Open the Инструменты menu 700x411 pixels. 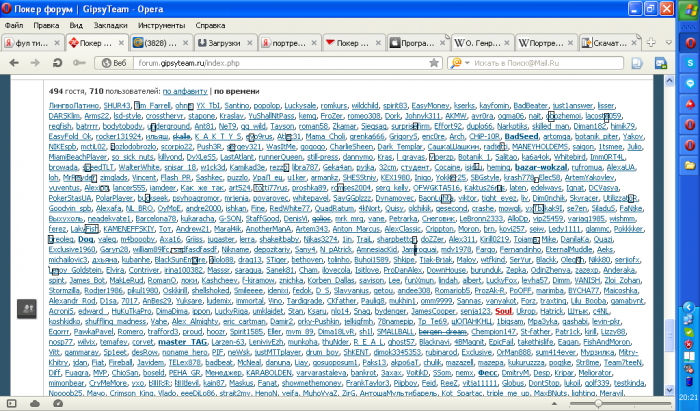pos(161,25)
